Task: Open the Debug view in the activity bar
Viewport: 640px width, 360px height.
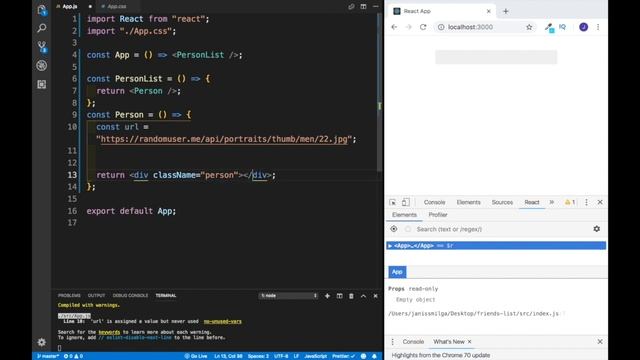Action: click(42, 65)
